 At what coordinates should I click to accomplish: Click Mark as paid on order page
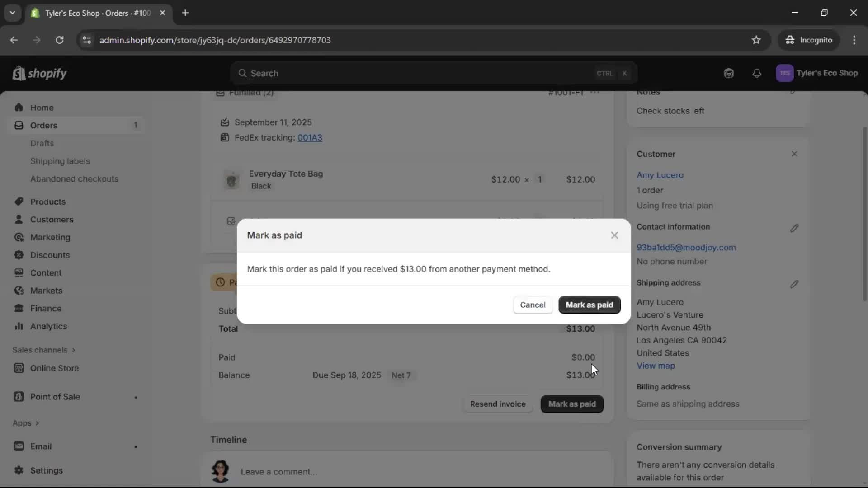[572, 404]
